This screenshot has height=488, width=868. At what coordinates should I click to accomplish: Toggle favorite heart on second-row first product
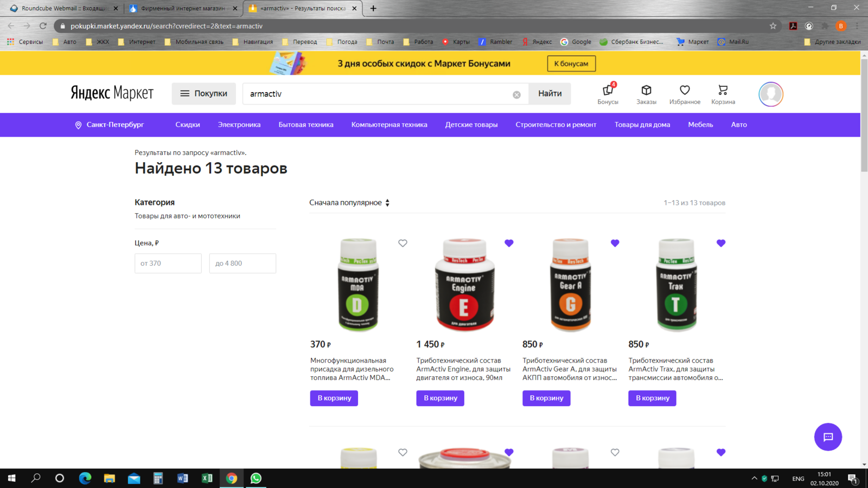[x=403, y=452]
